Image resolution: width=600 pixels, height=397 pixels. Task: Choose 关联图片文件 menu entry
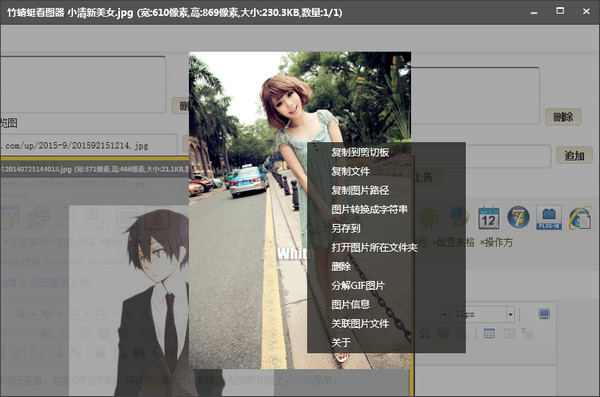click(360, 324)
